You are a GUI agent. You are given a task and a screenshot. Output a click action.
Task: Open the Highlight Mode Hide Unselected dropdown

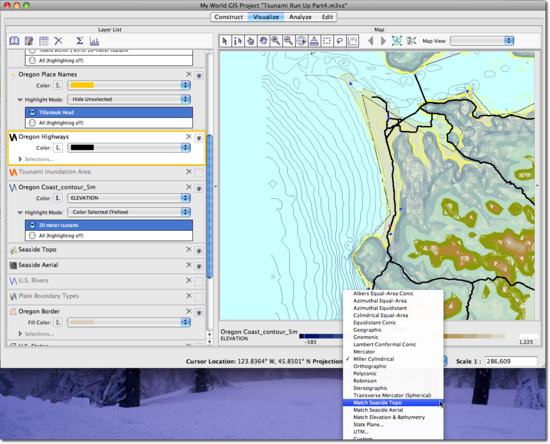[129, 99]
